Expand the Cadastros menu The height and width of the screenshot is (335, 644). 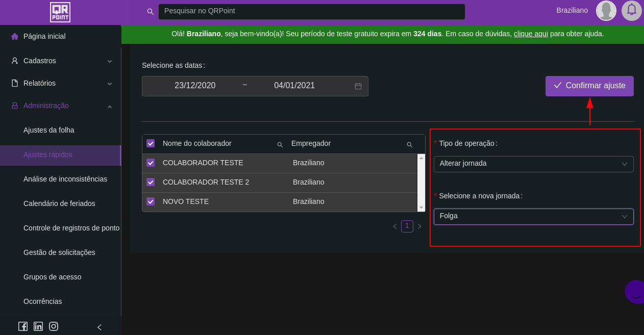60,61
